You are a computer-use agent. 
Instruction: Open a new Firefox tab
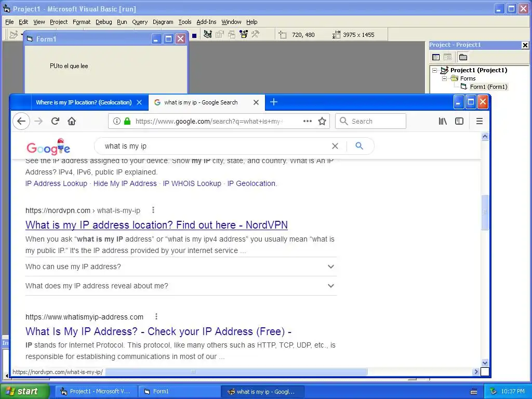click(x=274, y=102)
